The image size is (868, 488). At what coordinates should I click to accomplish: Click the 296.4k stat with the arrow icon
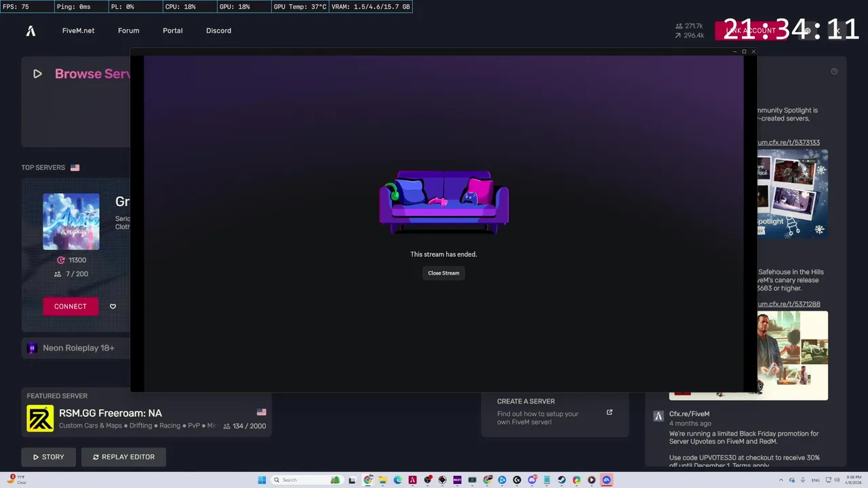tap(689, 35)
